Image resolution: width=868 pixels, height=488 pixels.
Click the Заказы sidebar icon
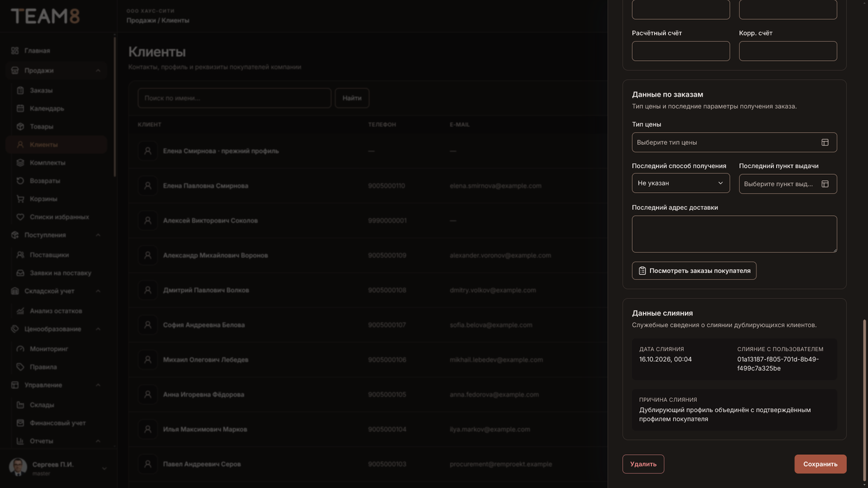click(20, 90)
